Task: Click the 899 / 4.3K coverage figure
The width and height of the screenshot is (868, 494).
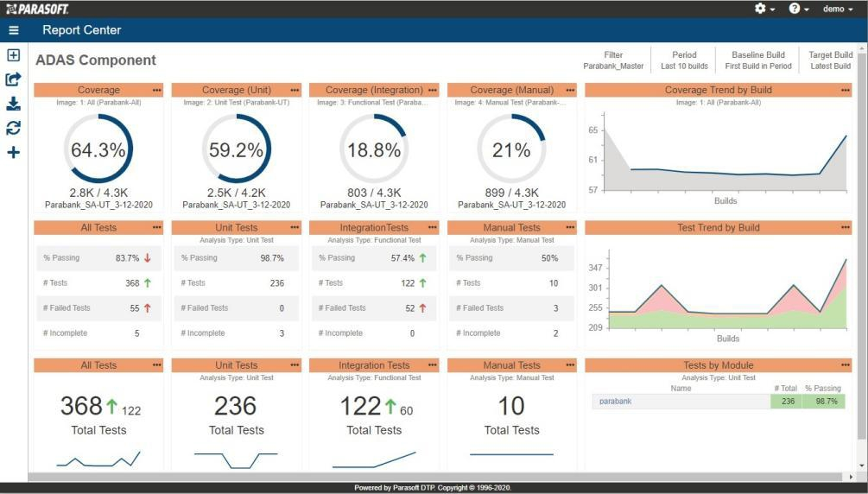Action: tap(511, 193)
